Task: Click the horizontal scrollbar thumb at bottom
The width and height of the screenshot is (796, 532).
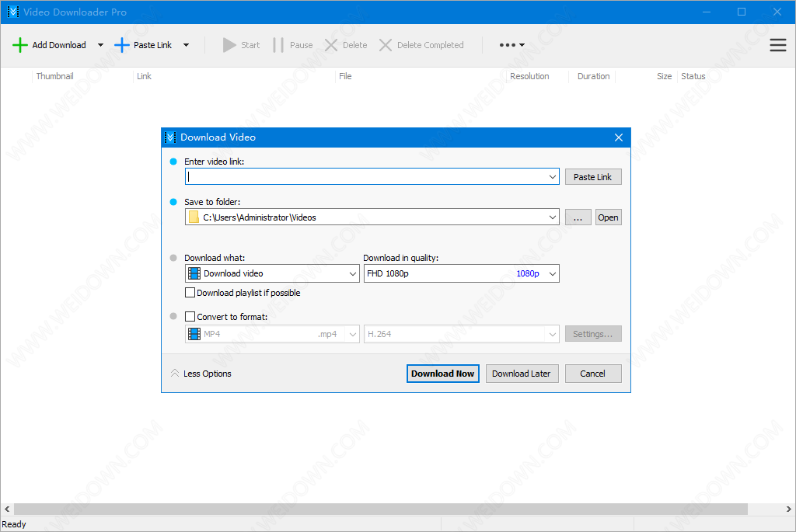Action: 381,509
